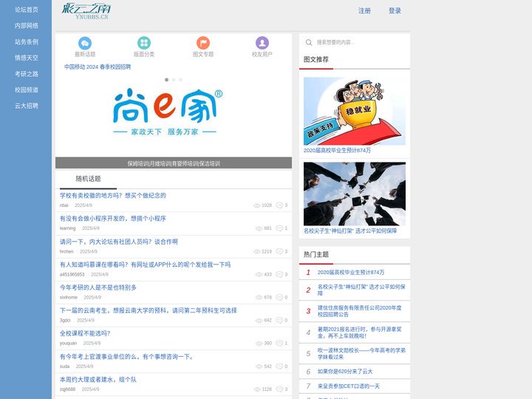Viewport: 532px width, 399px height.
Task: Click the 保姆培训 banner caption bar
Action: [174, 163]
